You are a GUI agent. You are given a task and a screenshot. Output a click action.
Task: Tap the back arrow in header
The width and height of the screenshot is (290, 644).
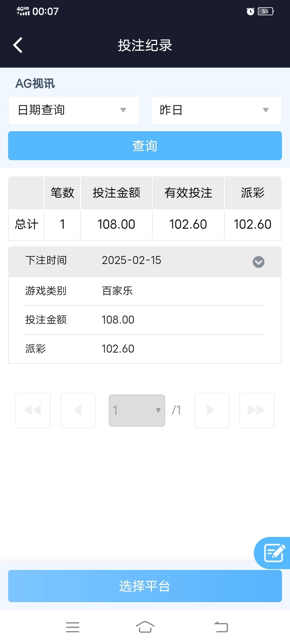click(x=18, y=45)
